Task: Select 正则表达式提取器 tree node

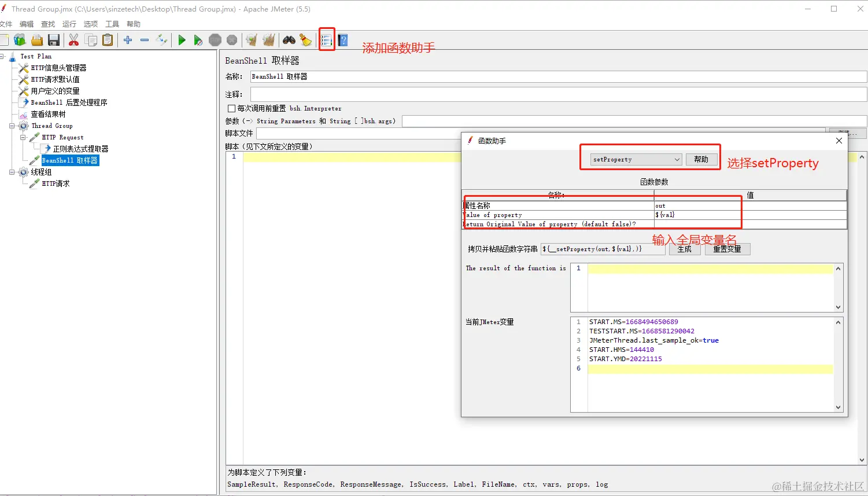Action: point(80,149)
